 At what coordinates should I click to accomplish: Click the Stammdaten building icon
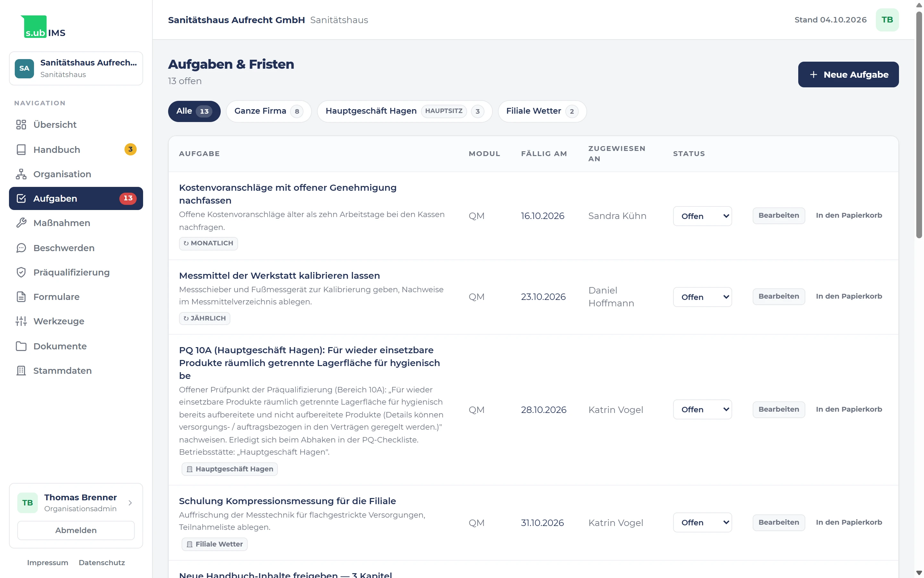pyautogui.click(x=21, y=371)
